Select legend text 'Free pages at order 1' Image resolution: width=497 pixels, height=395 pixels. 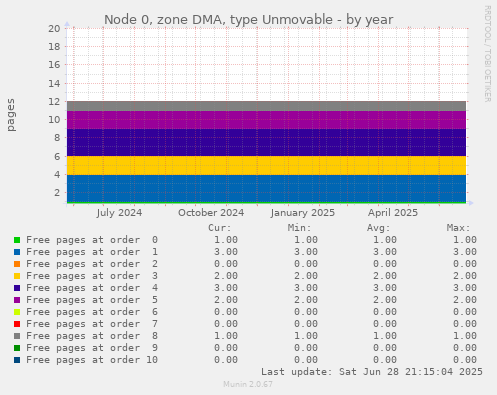[x=92, y=252]
